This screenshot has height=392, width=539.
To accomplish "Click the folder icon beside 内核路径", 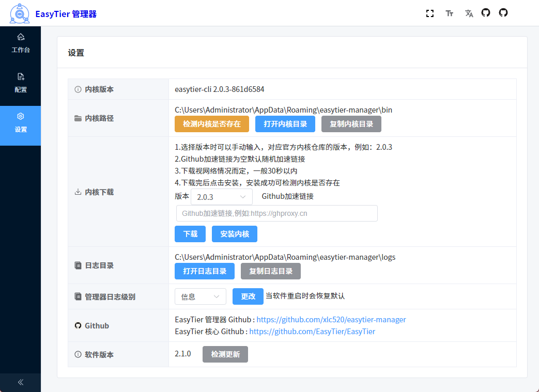I will click(x=78, y=118).
